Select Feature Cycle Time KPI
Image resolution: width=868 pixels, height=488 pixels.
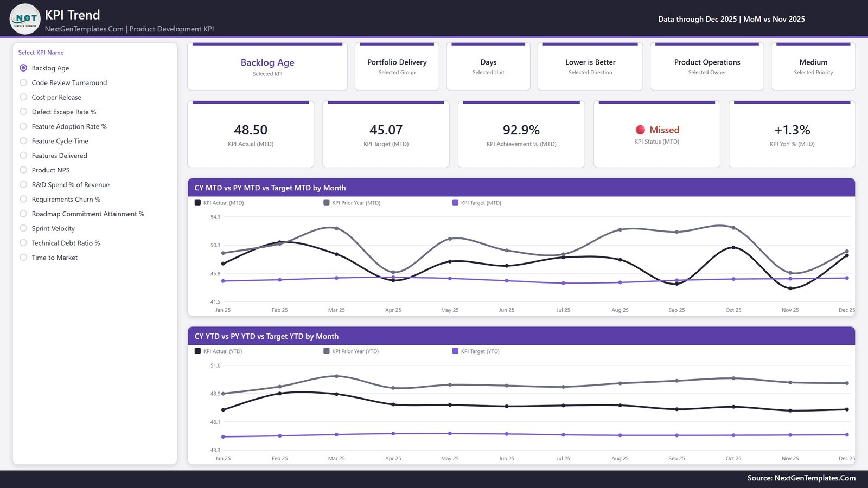click(x=23, y=141)
